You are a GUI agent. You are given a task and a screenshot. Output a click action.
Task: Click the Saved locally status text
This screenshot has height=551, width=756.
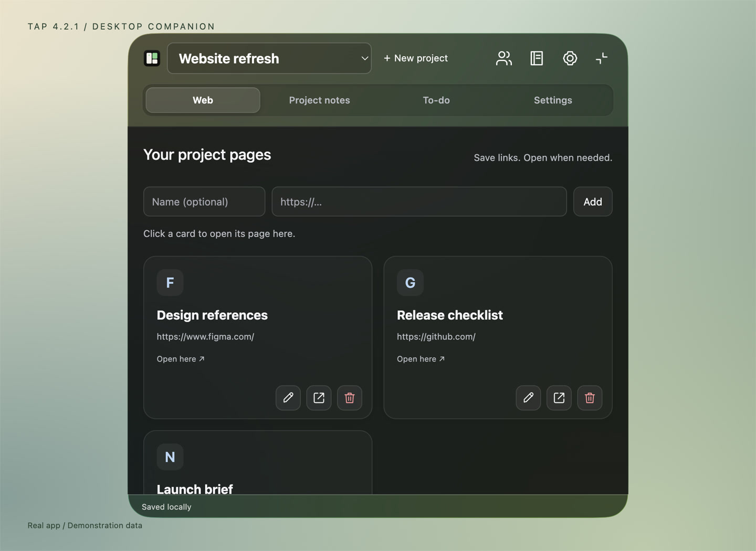click(x=166, y=507)
